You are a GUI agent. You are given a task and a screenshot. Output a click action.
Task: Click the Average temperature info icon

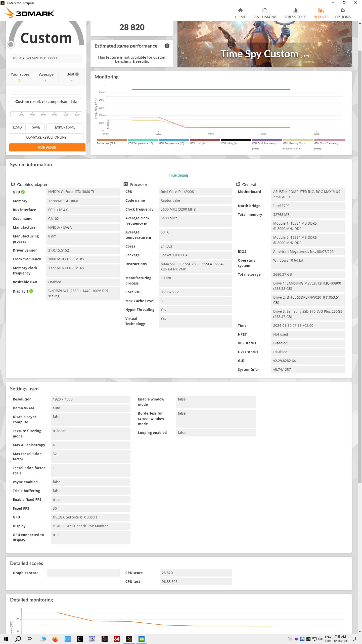(x=150, y=238)
